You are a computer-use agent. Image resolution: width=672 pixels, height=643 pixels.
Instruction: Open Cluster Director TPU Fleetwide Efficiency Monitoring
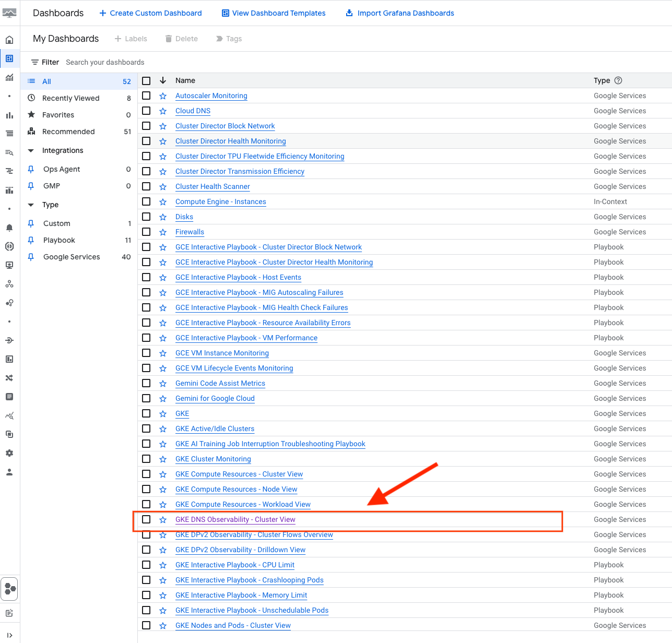tap(260, 156)
